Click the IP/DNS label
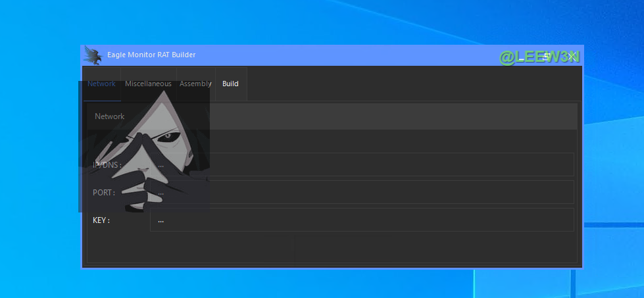644x298 pixels. point(107,165)
